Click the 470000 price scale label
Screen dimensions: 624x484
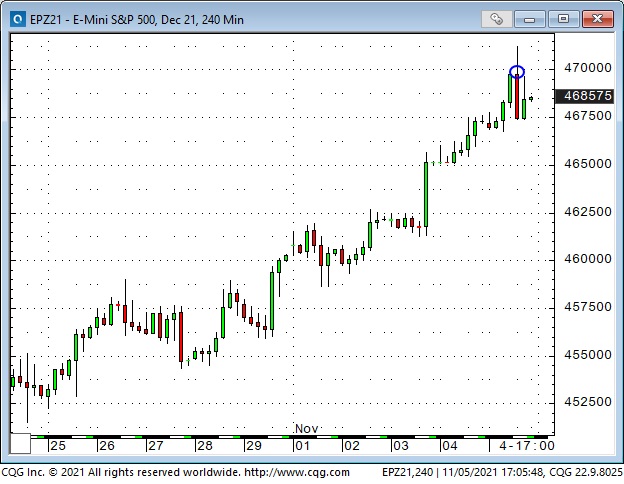pos(588,68)
